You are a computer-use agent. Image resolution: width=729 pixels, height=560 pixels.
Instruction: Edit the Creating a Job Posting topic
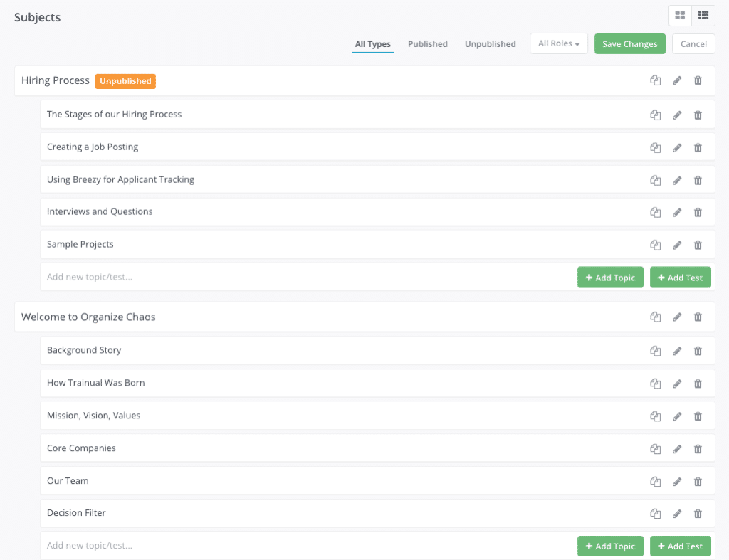point(676,147)
